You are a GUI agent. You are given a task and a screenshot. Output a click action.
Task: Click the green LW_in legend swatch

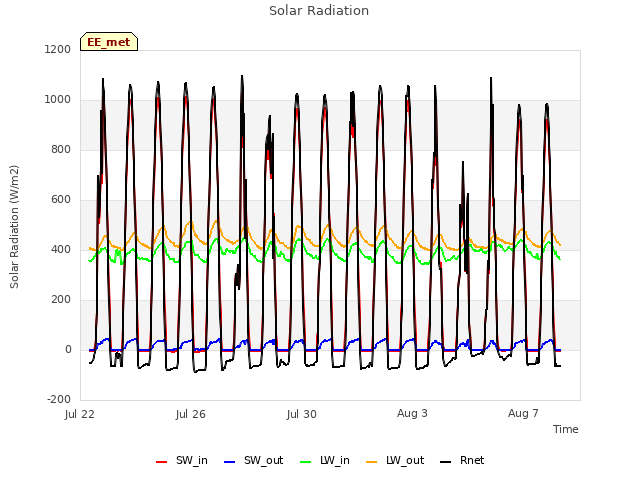pyautogui.click(x=305, y=462)
